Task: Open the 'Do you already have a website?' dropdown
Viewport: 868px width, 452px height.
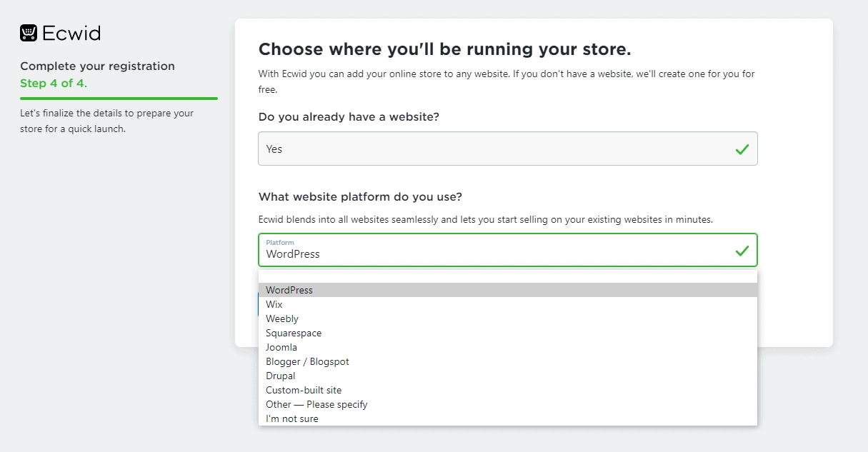Action: pos(508,149)
